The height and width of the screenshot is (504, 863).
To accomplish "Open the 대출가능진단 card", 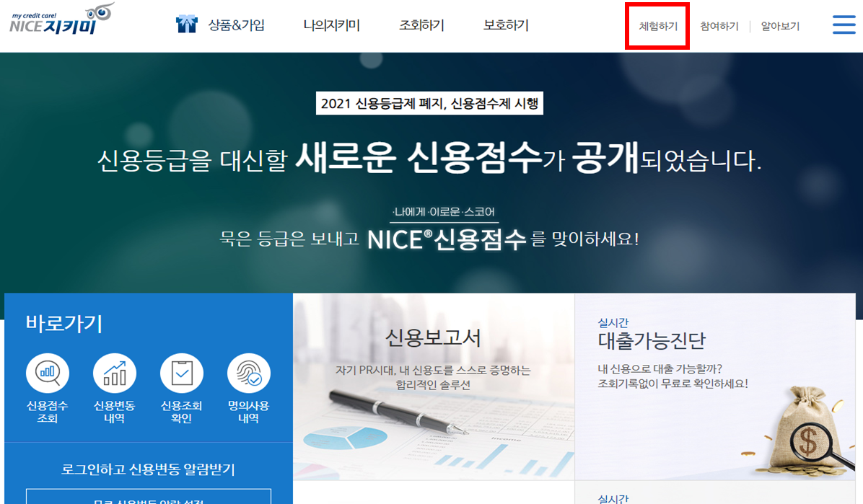I will [x=715, y=386].
